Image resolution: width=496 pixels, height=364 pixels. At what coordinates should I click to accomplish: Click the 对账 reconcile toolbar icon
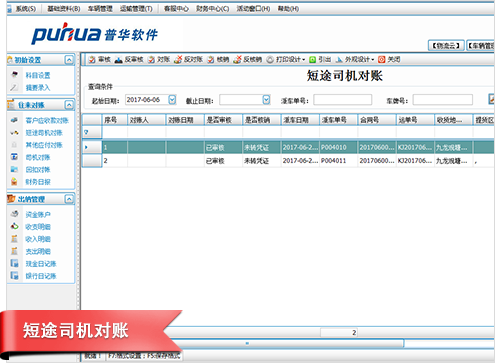point(151,60)
